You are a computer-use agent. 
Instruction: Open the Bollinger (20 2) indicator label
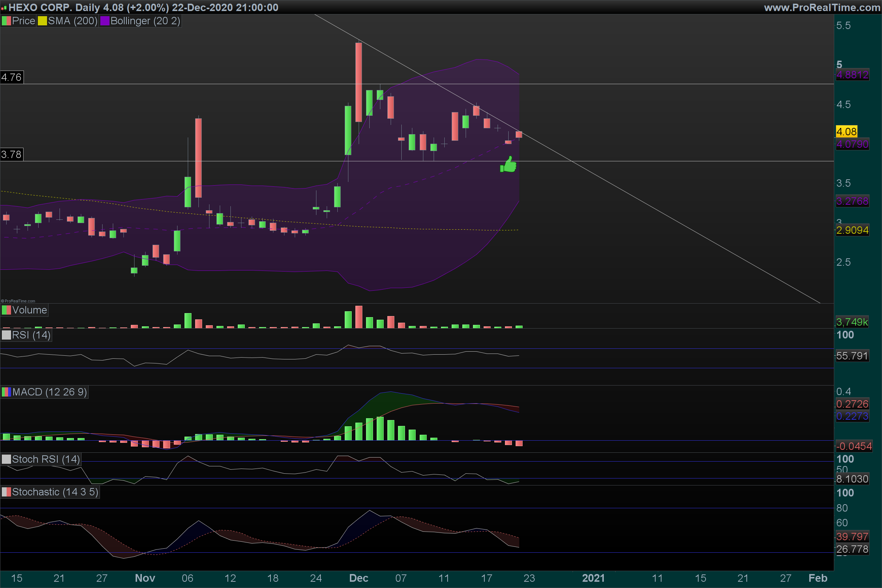(x=145, y=21)
